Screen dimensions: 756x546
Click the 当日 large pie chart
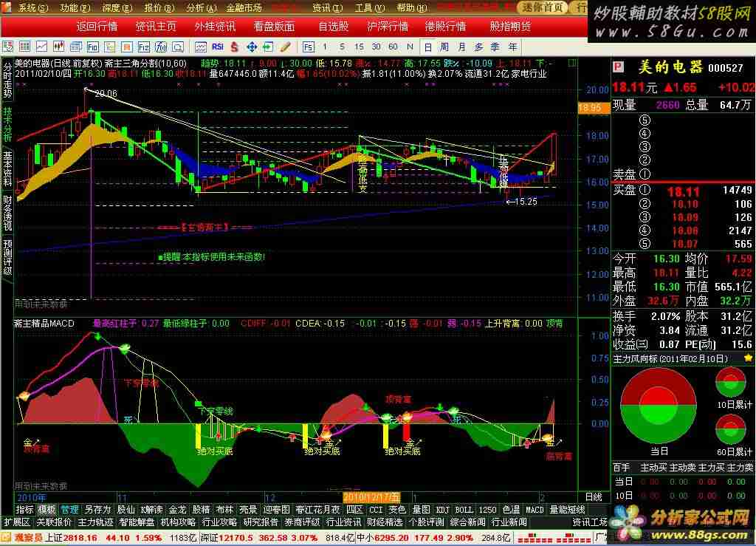(x=659, y=405)
